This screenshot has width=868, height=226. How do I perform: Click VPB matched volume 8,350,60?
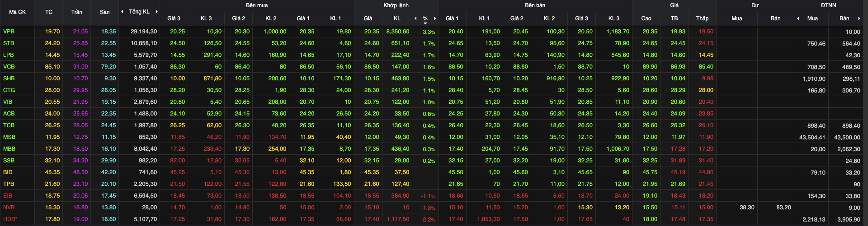[x=398, y=32]
